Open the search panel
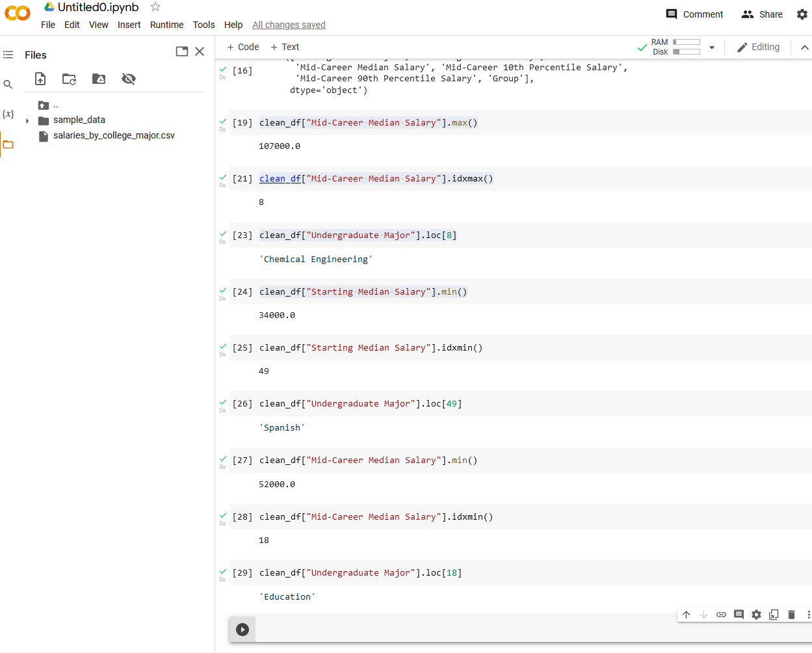Image resolution: width=812 pixels, height=653 pixels. click(x=8, y=84)
